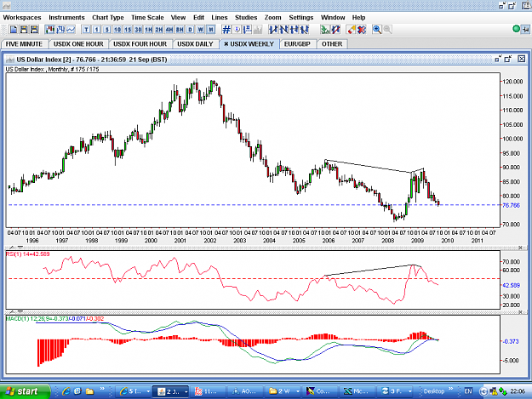The image size is (532, 399).
Task: Switch to USDX FOUR HOUR tab
Action: pyautogui.click(x=140, y=44)
